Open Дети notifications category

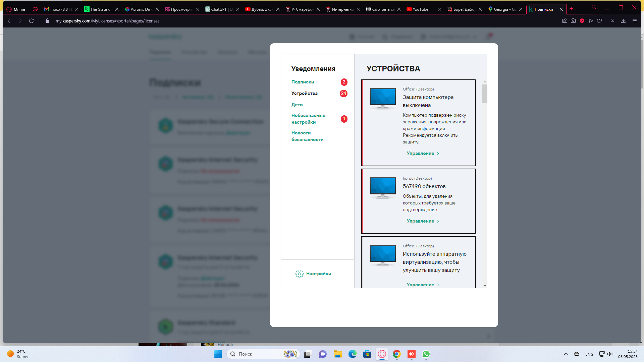click(297, 105)
